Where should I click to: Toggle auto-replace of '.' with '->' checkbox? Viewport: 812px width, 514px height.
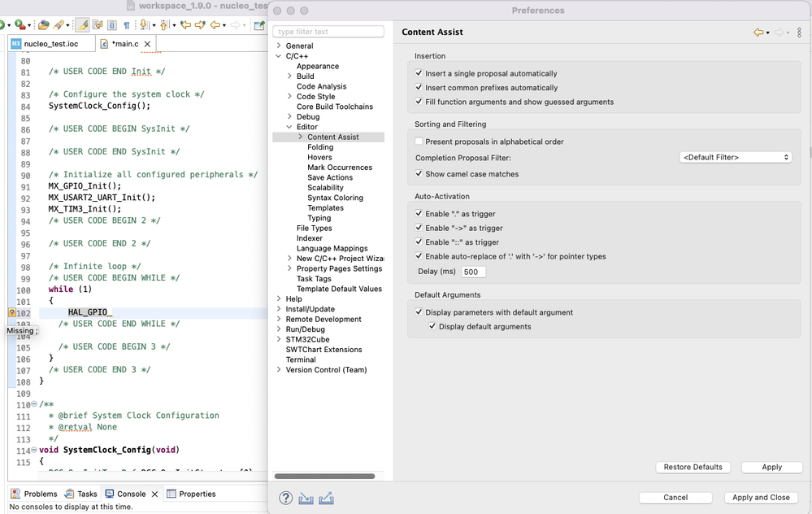point(419,255)
